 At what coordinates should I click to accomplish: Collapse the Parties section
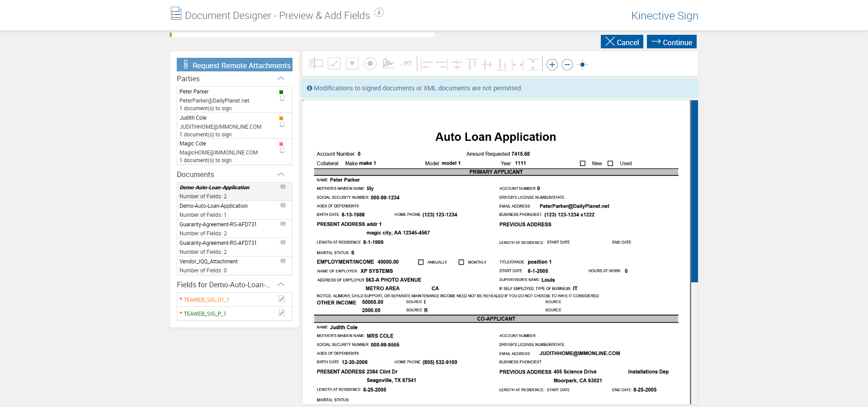(281, 79)
